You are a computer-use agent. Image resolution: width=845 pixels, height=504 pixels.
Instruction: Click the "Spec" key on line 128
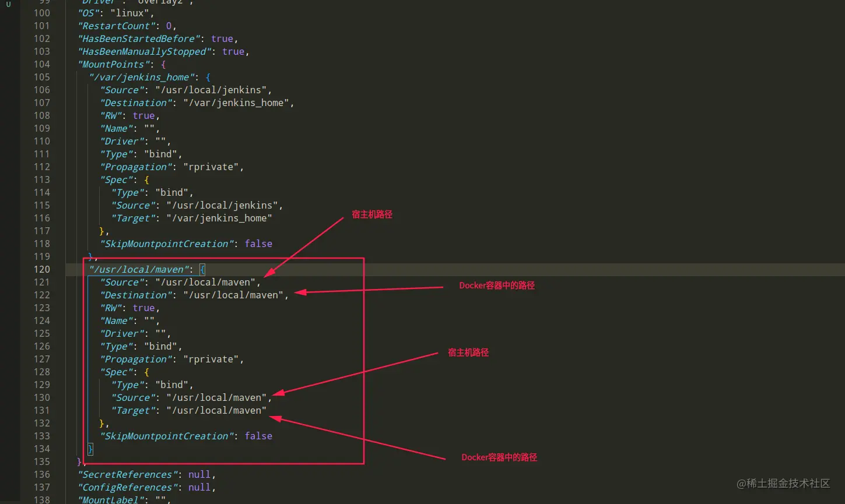click(x=116, y=372)
